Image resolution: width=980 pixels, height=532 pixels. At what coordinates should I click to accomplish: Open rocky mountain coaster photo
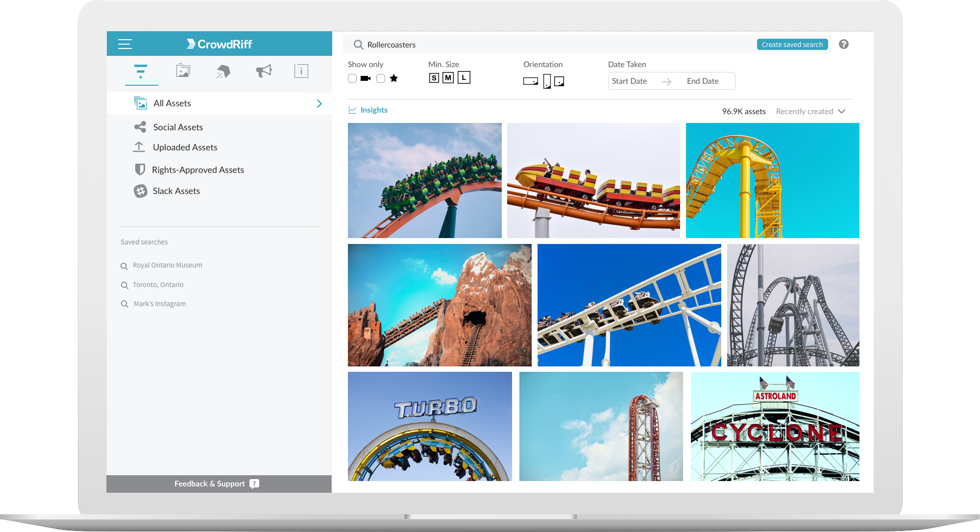[x=440, y=305]
